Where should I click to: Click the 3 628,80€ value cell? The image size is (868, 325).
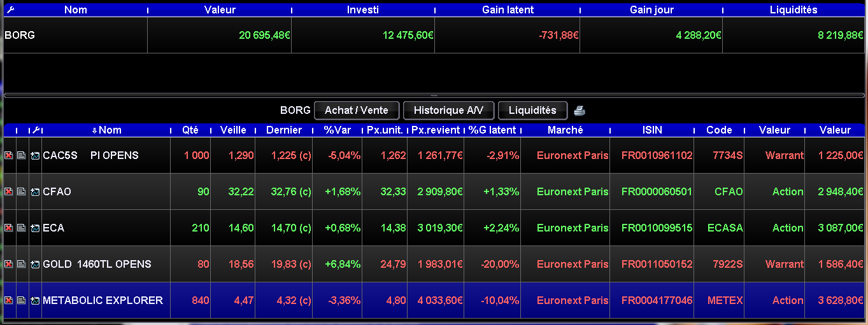pos(835,301)
